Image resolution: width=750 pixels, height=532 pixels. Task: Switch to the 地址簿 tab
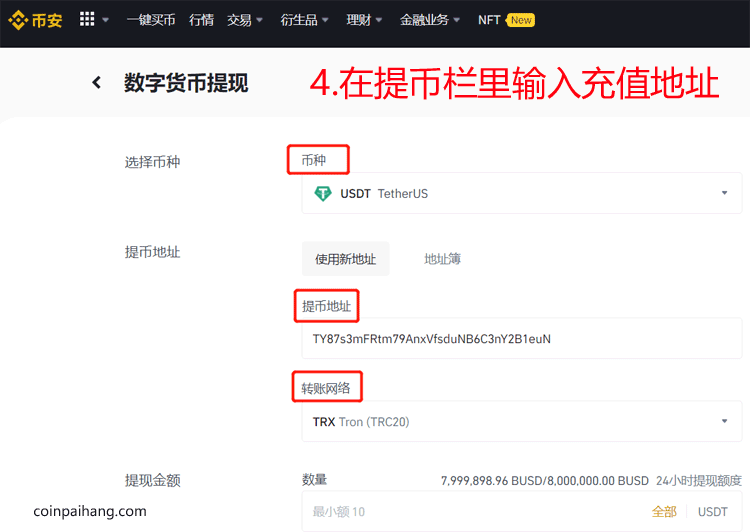click(x=442, y=259)
